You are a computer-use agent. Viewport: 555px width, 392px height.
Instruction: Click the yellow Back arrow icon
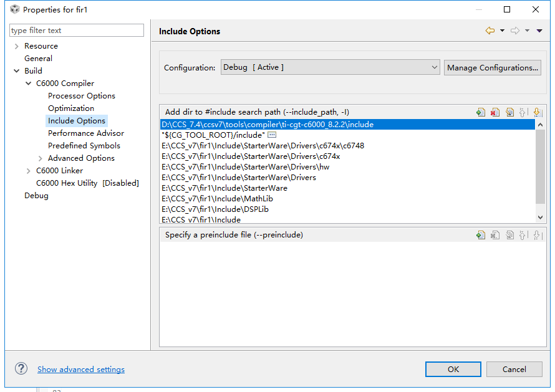tap(490, 31)
